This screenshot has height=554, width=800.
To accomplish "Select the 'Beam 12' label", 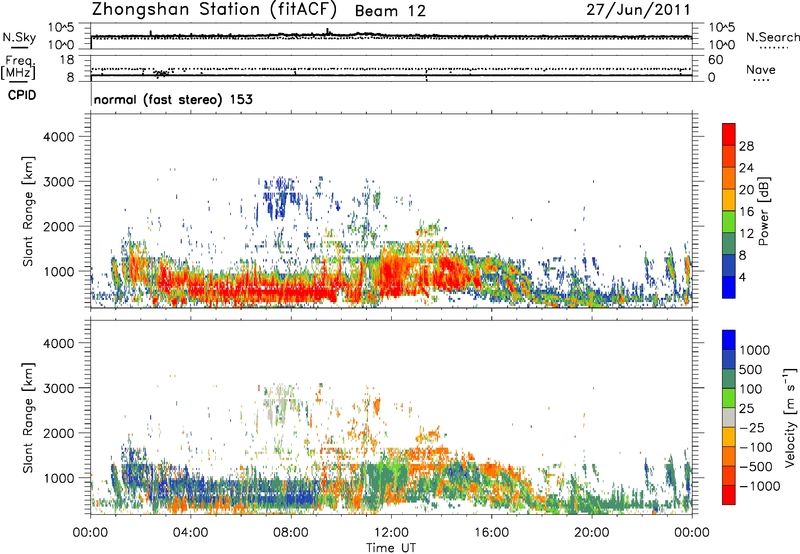I will [390, 11].
